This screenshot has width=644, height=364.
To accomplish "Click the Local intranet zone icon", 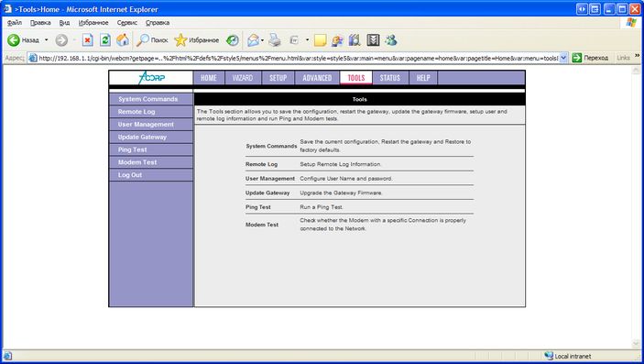I will tap(549, 356).
